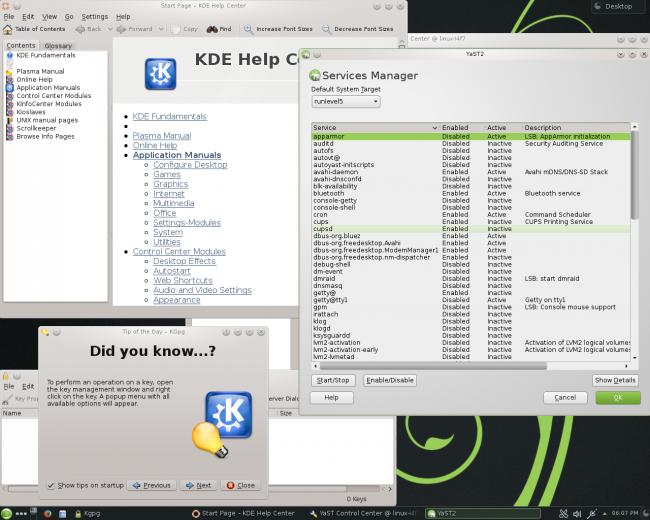
Task: Open the Edit menu in the Kgpg window
Action: click(x=28, y=386)
